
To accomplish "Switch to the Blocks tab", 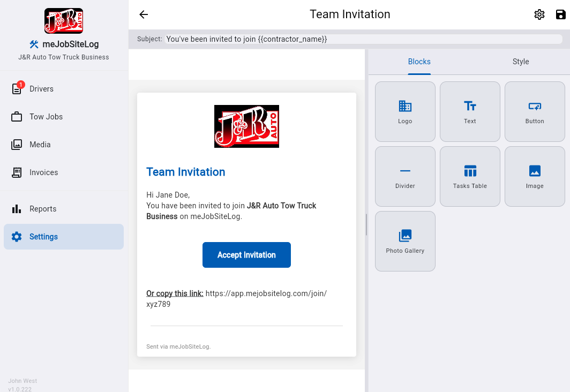I will (419, 62).
